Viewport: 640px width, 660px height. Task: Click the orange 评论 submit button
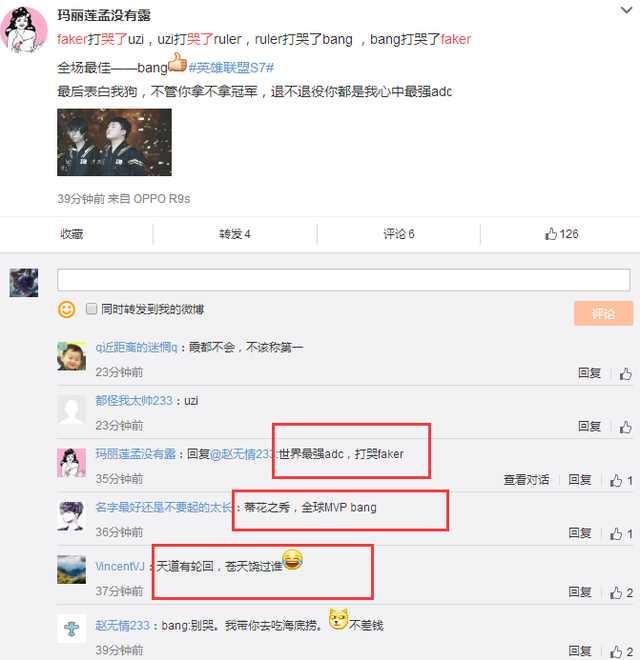[603, 313]
